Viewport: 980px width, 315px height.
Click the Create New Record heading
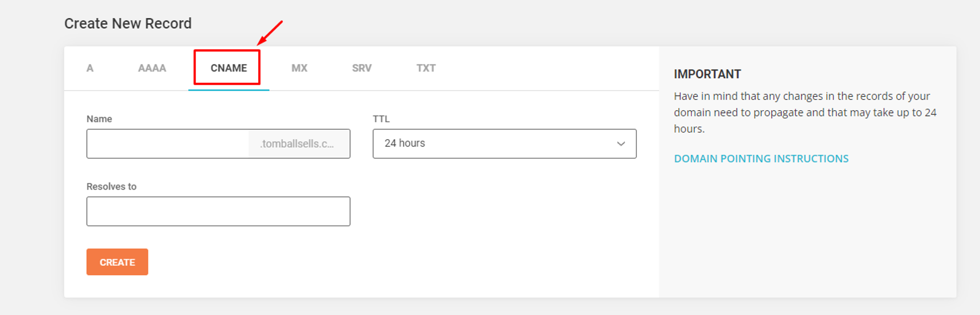pyautogui.click(x=128, y=24)
